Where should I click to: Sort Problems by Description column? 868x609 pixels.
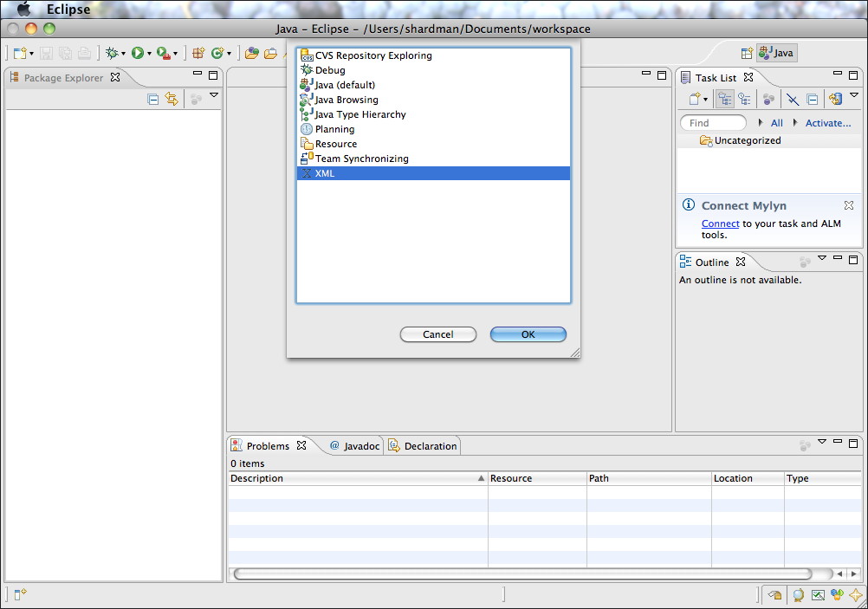coord(358,478)
